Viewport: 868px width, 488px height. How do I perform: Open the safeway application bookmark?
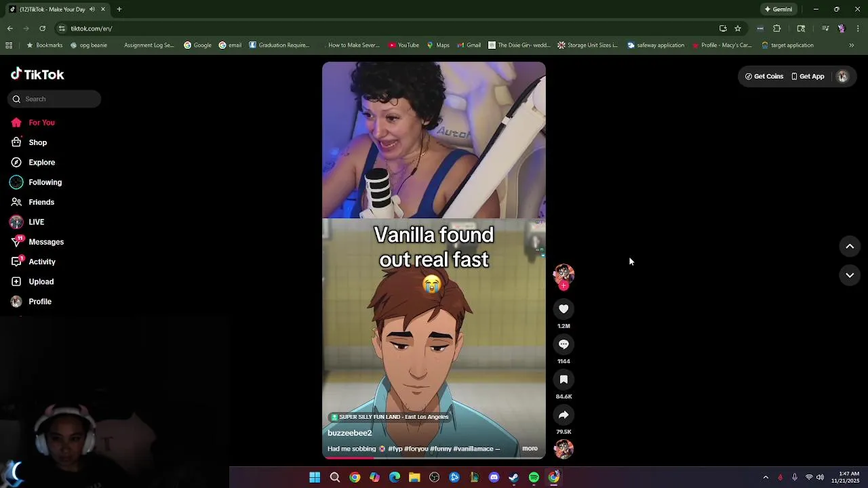[x=656, y=45]
